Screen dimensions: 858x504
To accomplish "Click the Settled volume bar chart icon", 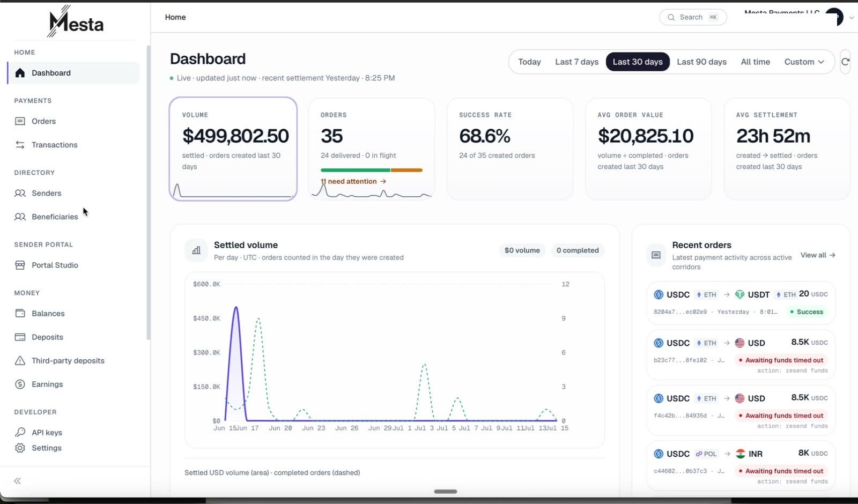I will coord(196,250).
